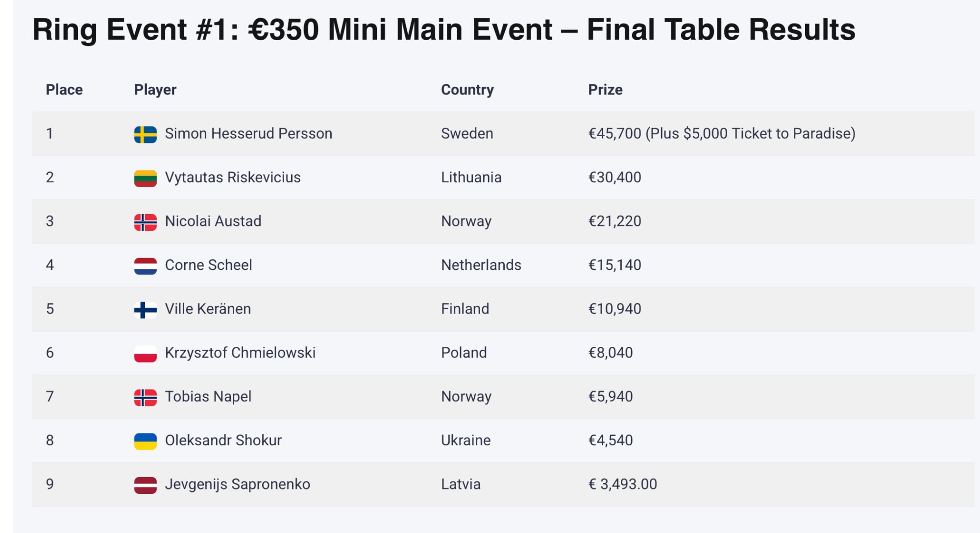
Task: Click Tobias Napel's Norway flag
Action: point(146,398)
